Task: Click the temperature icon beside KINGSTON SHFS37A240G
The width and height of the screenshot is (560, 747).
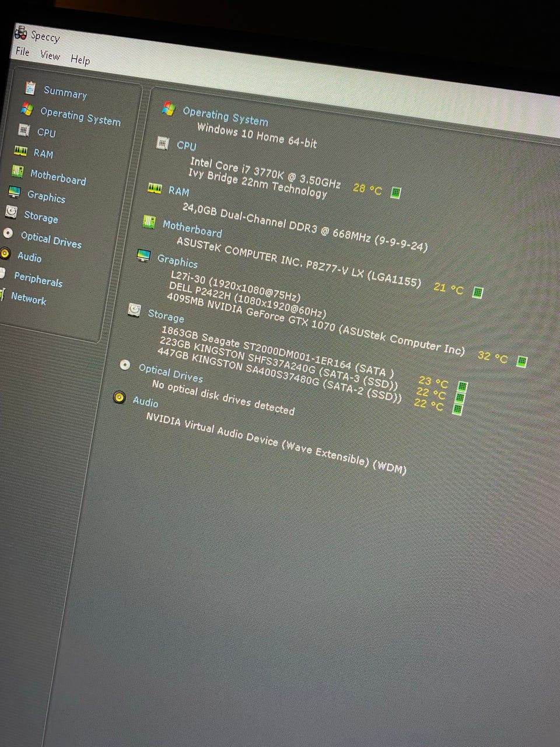Action: [x=460, y=398]
